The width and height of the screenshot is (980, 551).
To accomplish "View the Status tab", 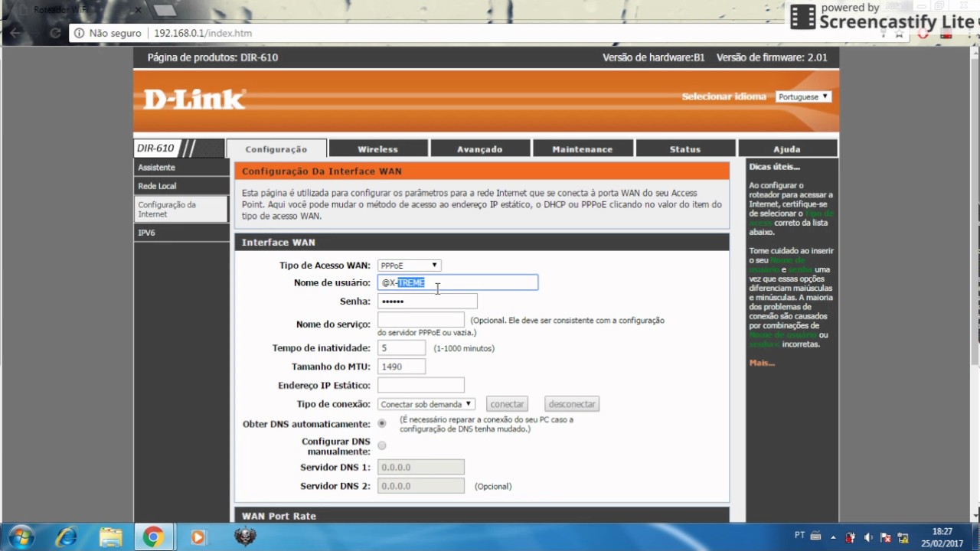I will click(685, 149).
